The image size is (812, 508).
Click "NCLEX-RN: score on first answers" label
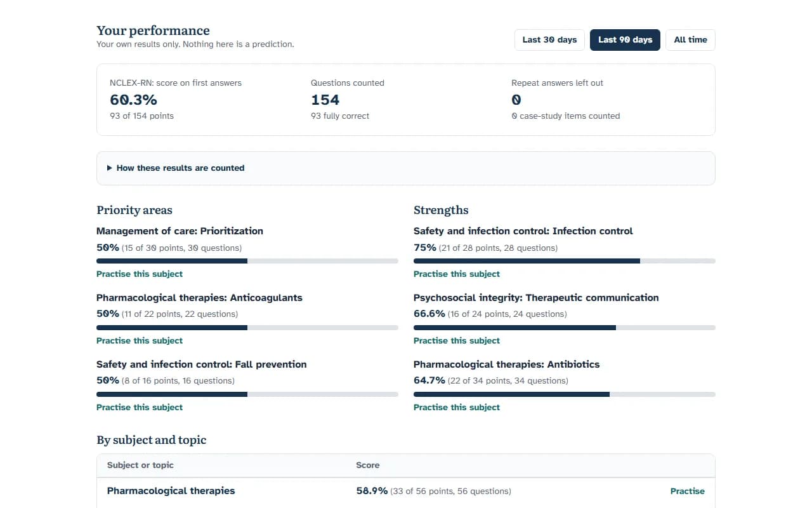coord(176,83)
